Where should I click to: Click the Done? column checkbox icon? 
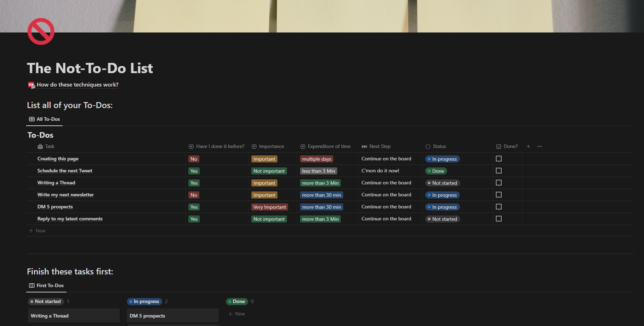click(x=499, y=146)
